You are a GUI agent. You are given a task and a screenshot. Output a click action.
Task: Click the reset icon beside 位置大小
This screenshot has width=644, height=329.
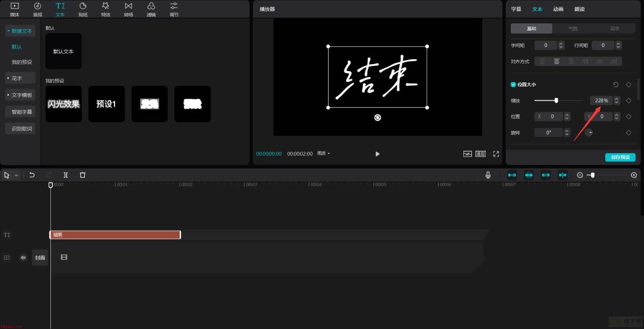pos(615,85)
